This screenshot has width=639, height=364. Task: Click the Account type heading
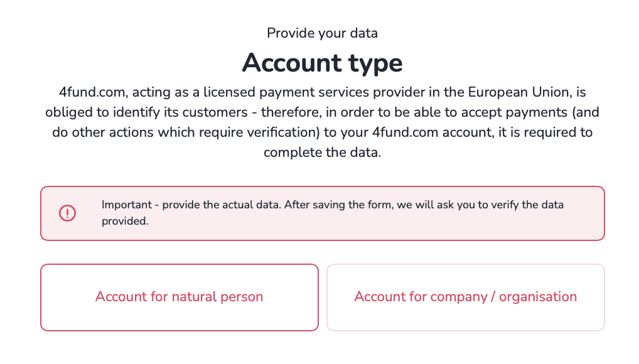pyautogui.click(x=323, y=63)
